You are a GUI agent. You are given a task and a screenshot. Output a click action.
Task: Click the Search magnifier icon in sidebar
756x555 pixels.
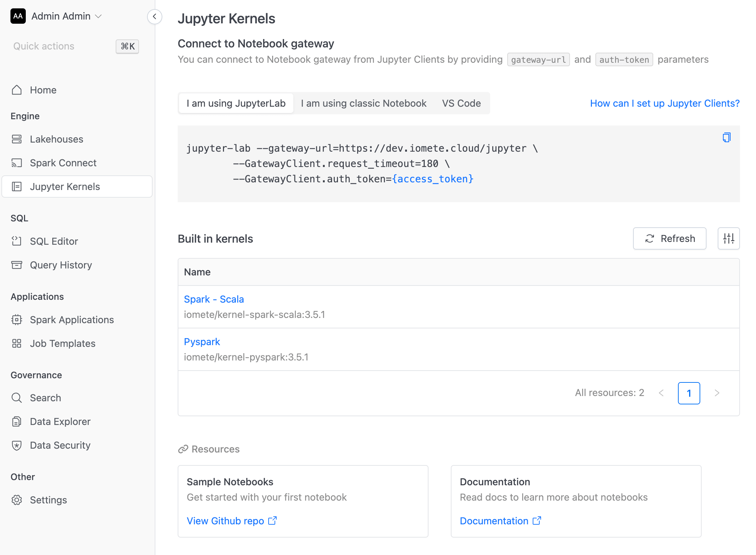(17, 398)
